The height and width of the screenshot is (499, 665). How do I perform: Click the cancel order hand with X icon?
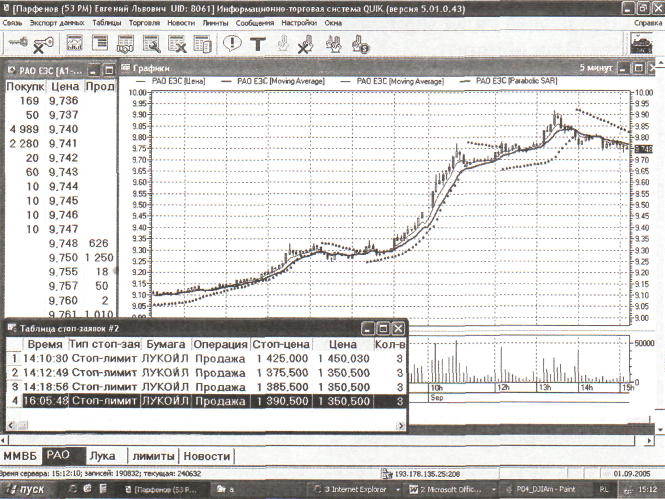(x=305, y=44)
